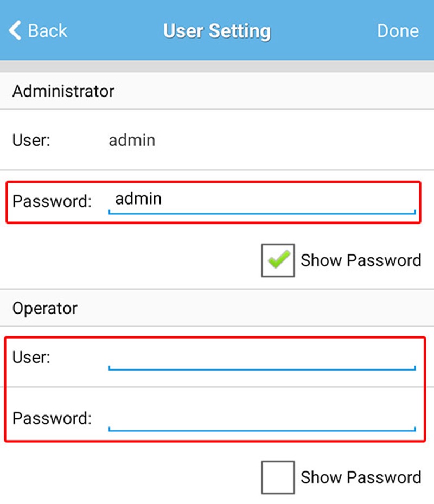Tap the back chevron arrow icon

coord(15,30)
